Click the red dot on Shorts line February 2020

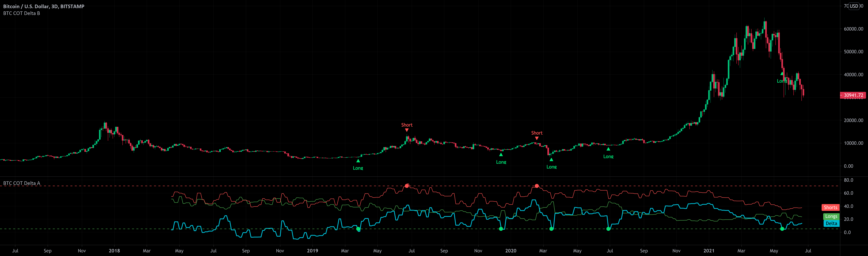coord(537,186)
